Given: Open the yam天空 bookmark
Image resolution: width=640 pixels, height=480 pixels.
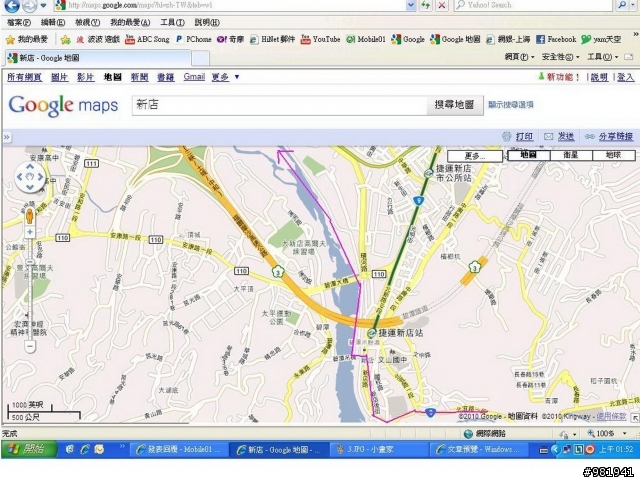Looking at the screenshot, I should tap(601, 39).
